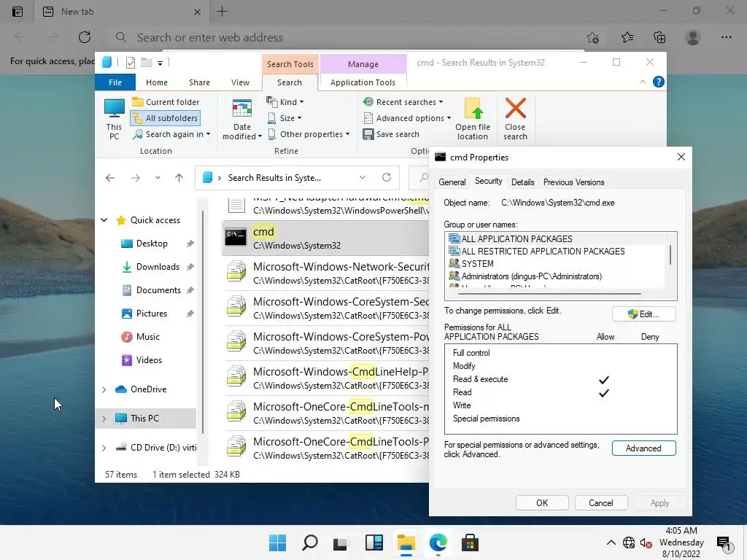Switch to the Home ribbon tab

[x=157, y=82]
